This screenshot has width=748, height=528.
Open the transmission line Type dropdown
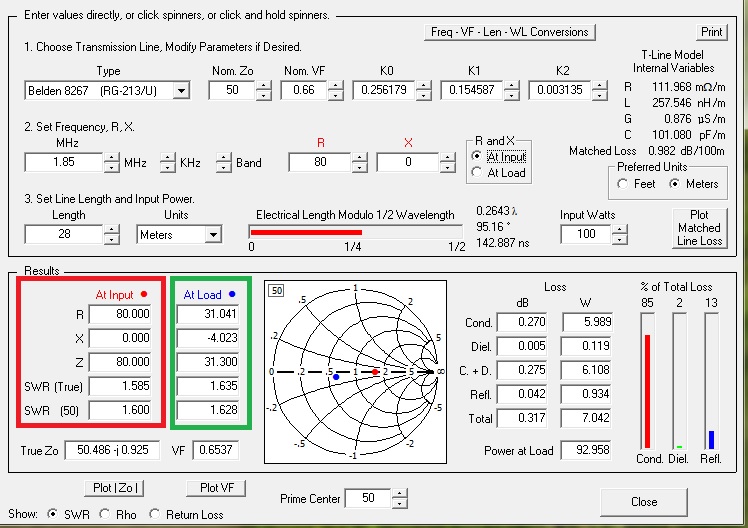point(181,91)
